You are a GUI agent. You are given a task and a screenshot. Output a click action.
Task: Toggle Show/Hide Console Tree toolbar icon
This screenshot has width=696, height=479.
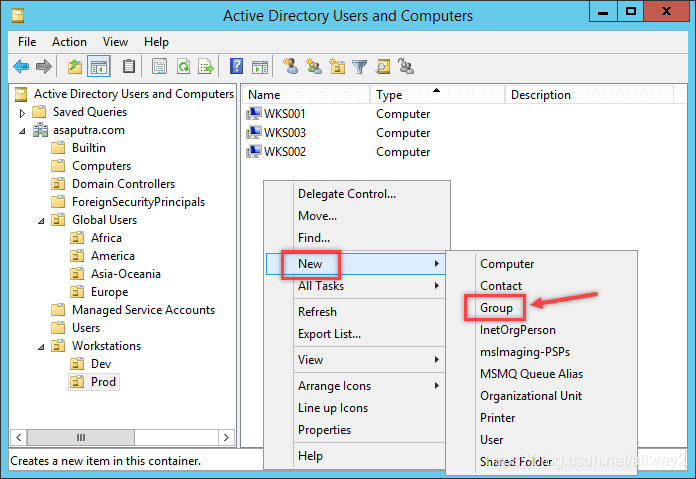(99, 67)
